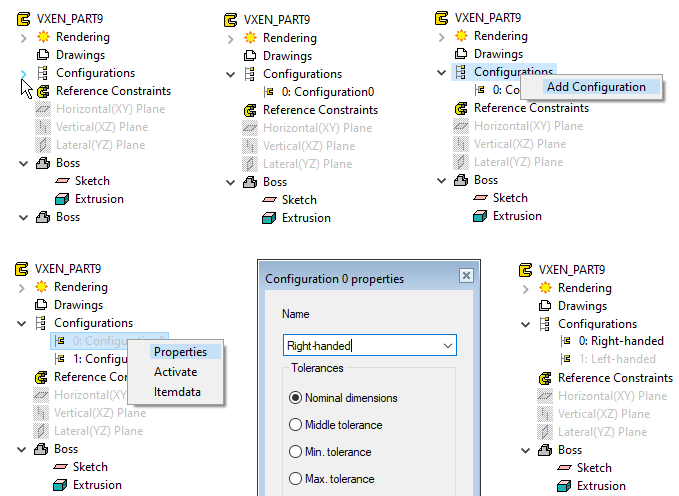
Task: Click Activate in the context menu
Action: coord(175,372)
